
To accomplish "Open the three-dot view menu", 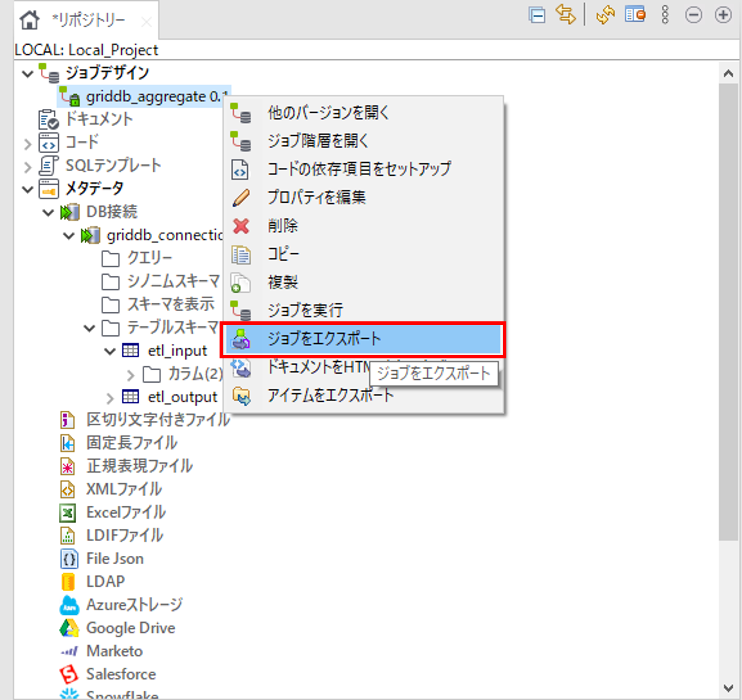I will pyautogui.click(x=665, y=15).
